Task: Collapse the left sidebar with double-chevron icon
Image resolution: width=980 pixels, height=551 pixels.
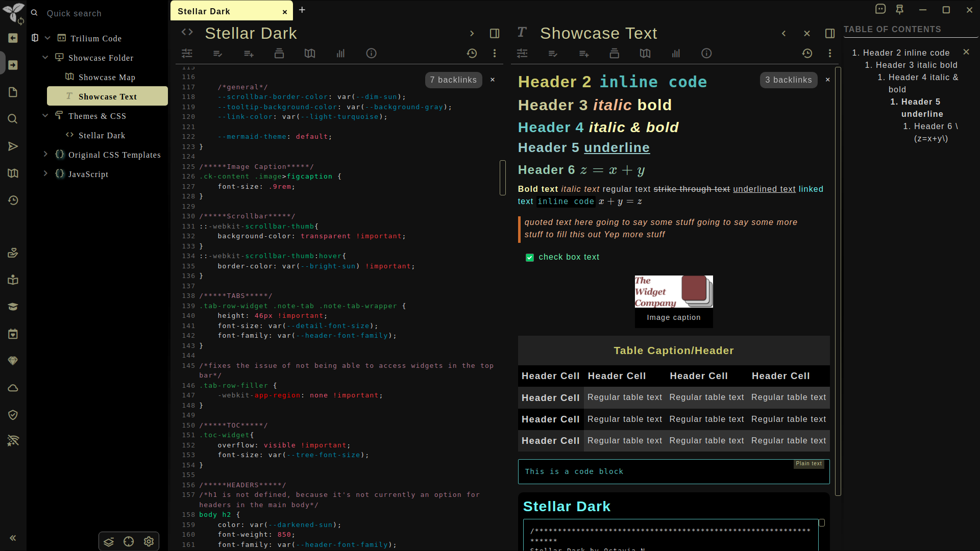Action: point(13,538)
